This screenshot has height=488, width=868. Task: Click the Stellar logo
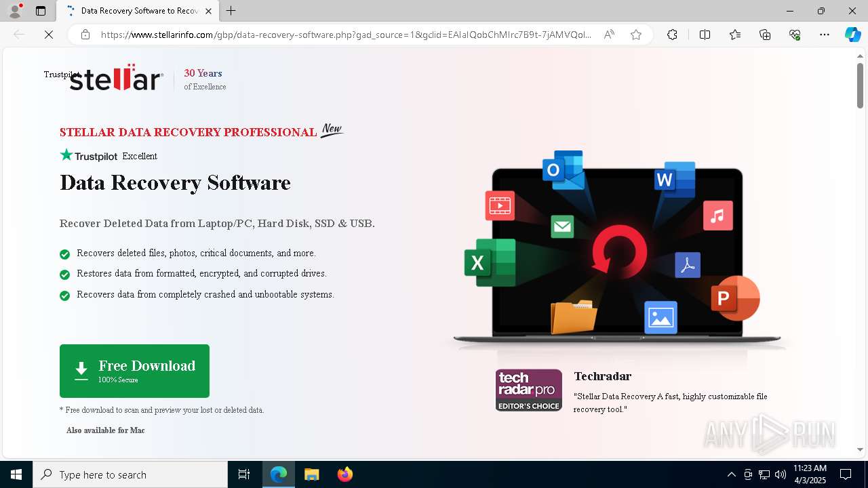pyautogui.click(x=116, y=79)
